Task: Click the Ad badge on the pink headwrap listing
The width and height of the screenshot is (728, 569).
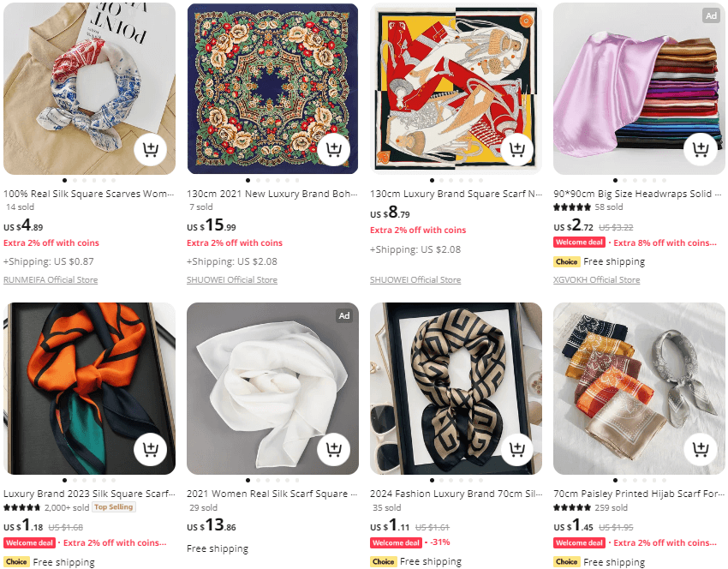Action: [x=711, y=15]
